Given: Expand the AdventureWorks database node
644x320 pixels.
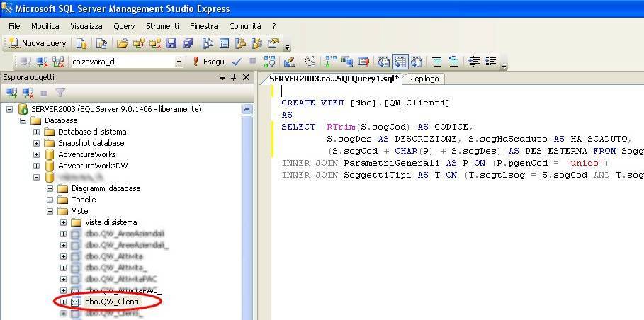Looking at the screenshot, I should coord(37,154).
